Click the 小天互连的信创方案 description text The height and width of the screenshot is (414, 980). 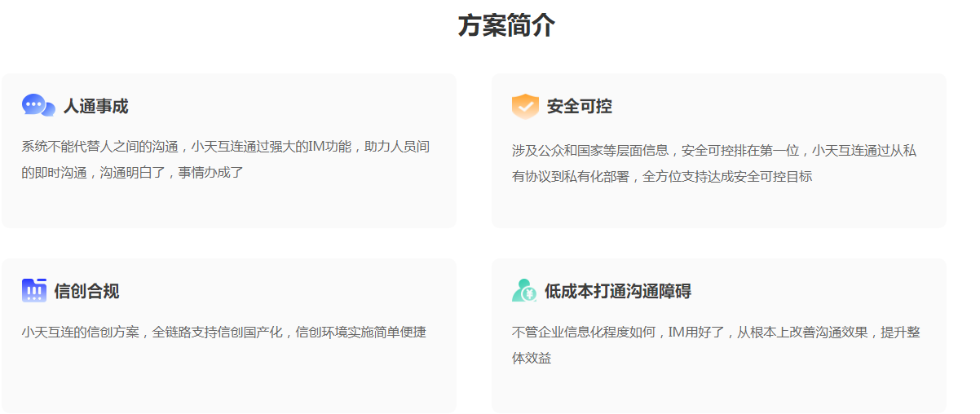coord(223,333)
